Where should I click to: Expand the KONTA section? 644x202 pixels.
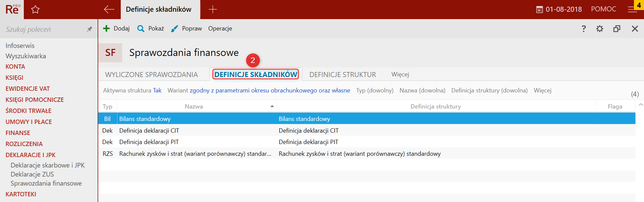tap(15, 67)
